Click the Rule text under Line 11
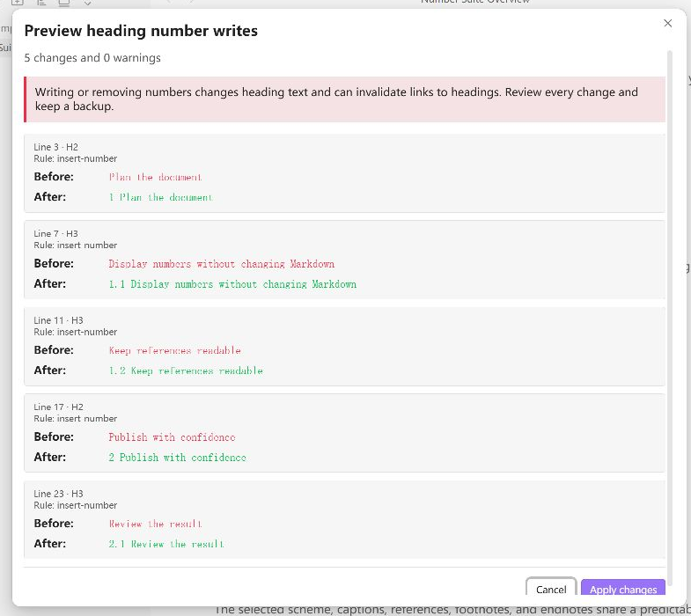Viewport: 691px width, 616px height. 76,332
